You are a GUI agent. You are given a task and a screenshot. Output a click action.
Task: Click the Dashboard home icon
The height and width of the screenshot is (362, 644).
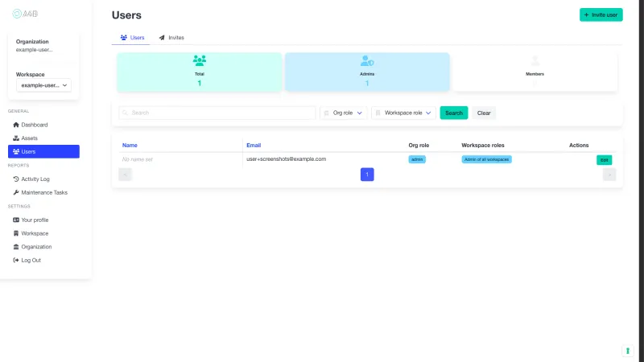point(16,125)
